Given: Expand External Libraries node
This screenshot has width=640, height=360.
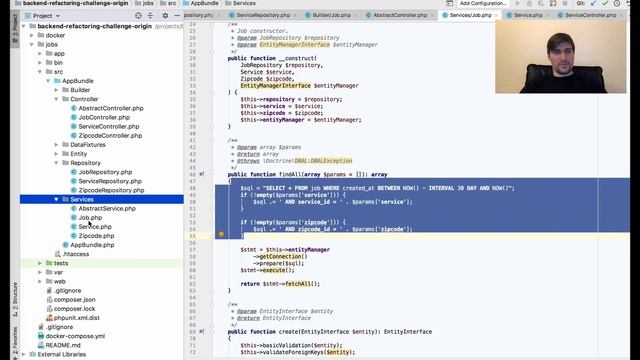Looking at the screenshot, I should 24,354.
